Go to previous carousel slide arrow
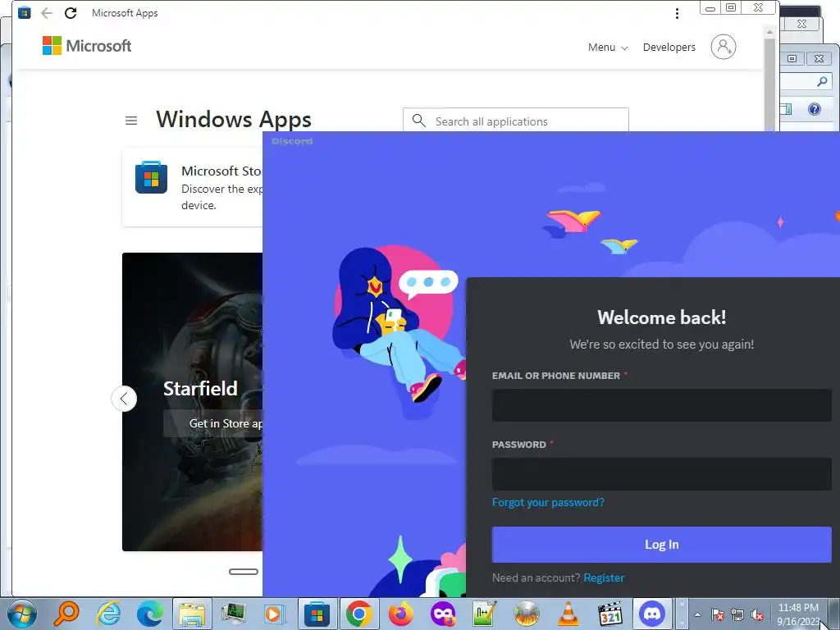Screen dimensions: 840x630 [x=124, y=399]
